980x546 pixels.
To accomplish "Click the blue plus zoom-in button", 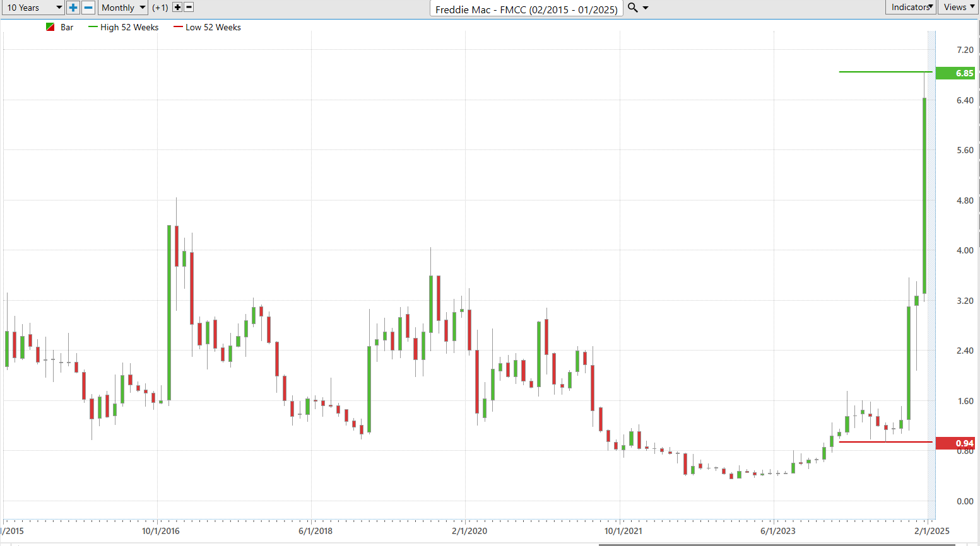I will (x=73, y=8).
